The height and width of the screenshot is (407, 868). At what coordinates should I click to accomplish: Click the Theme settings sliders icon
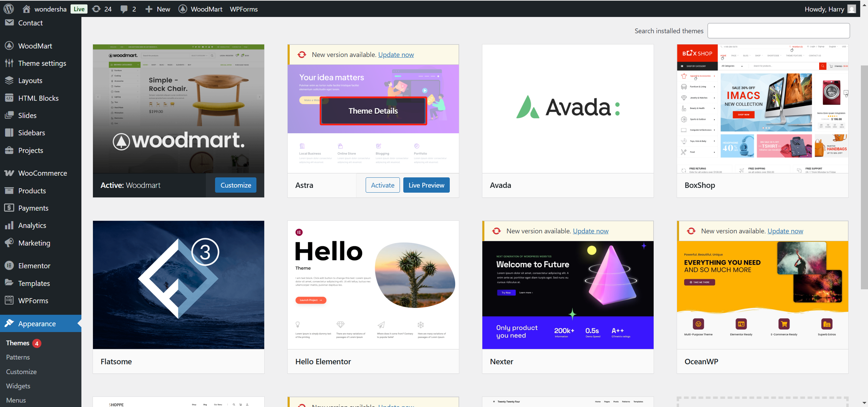click(x=9, y=63)
